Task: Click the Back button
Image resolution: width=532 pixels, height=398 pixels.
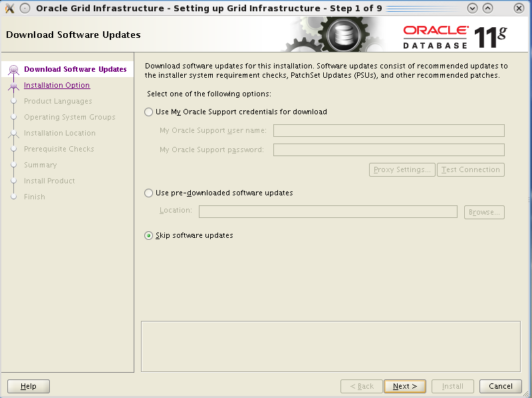Action: 362,386
